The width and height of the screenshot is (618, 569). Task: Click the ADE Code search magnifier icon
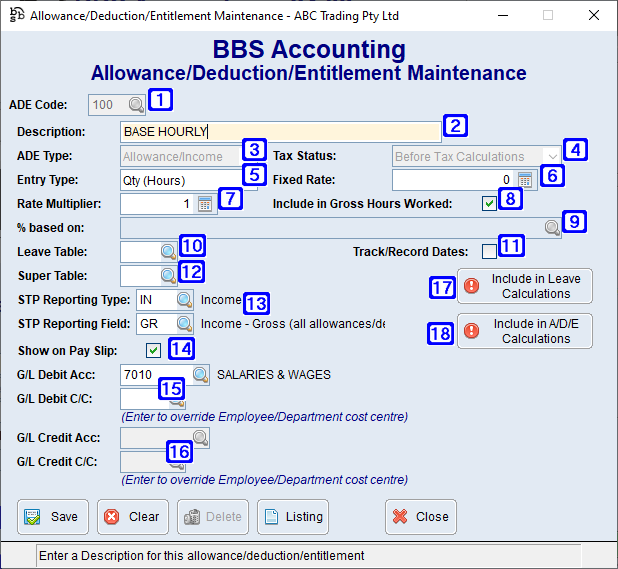136,105
